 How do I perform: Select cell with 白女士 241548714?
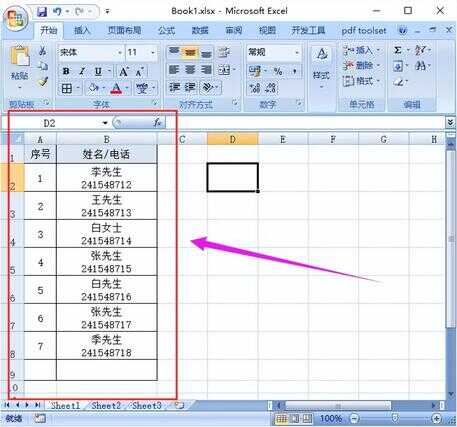coord(107,234)
